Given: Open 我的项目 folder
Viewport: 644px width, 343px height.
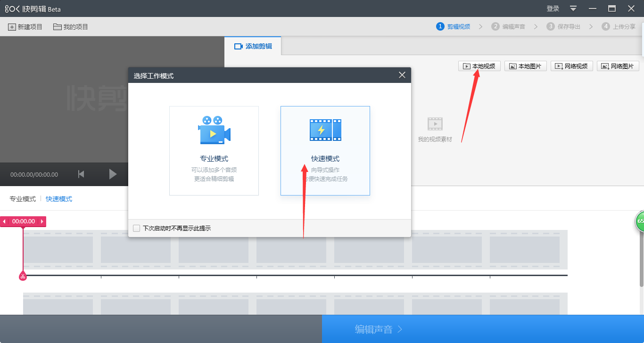Looking at the screenshot, I should [x=71, y=27].
